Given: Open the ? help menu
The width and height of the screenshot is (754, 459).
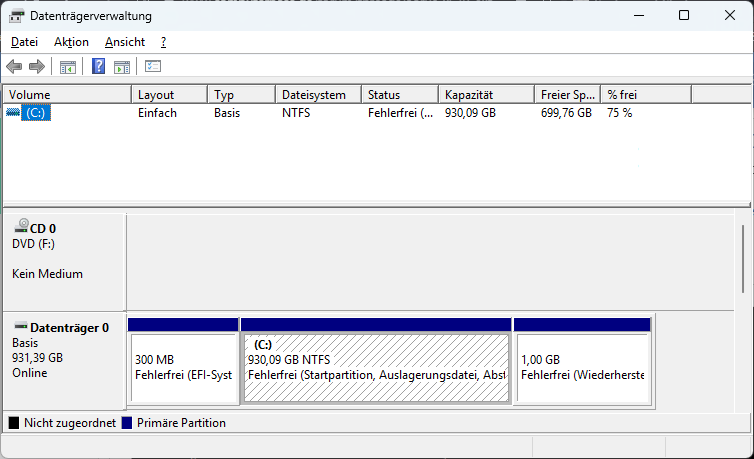Looking at the screenshot, I should coord(163,42).
